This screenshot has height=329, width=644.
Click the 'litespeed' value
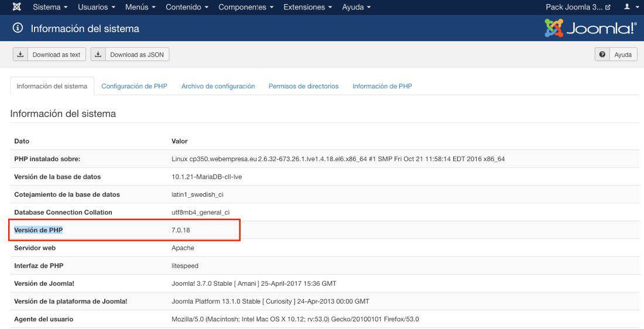pyautogui.click(x=185, y=266)
